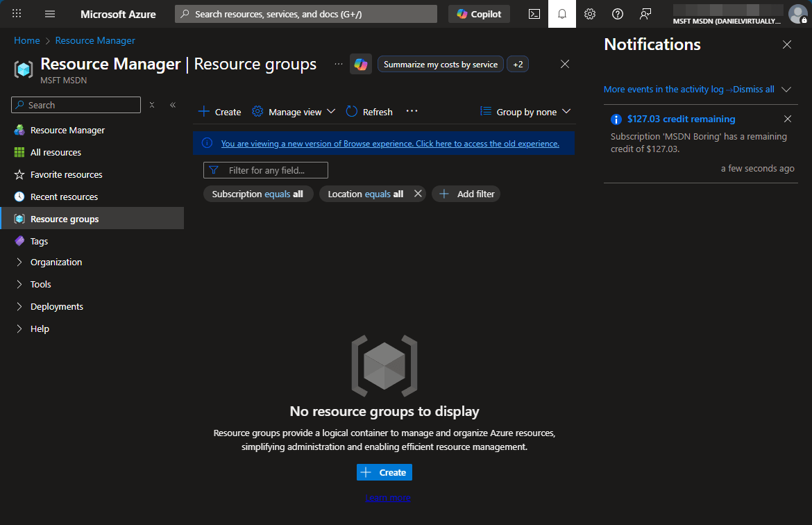Select Resource groups in sidebar
The width and height of the screenshot is (812, 525).
point(92,219)
